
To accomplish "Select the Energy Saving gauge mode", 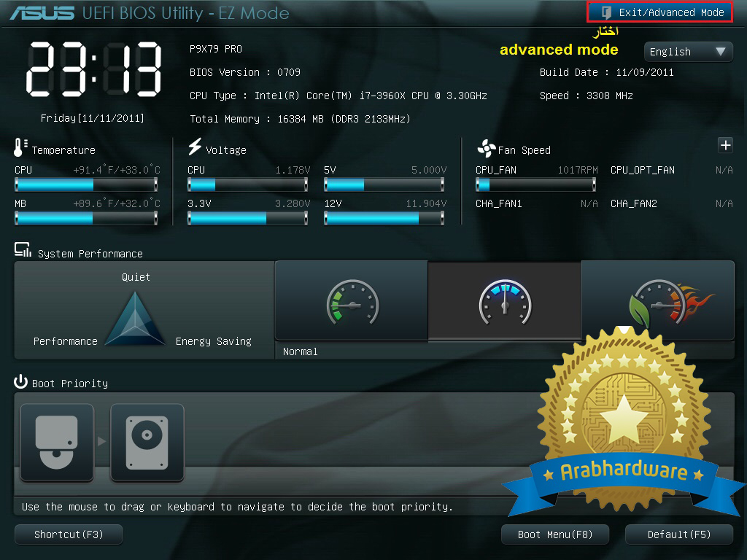I will point(352,301).
